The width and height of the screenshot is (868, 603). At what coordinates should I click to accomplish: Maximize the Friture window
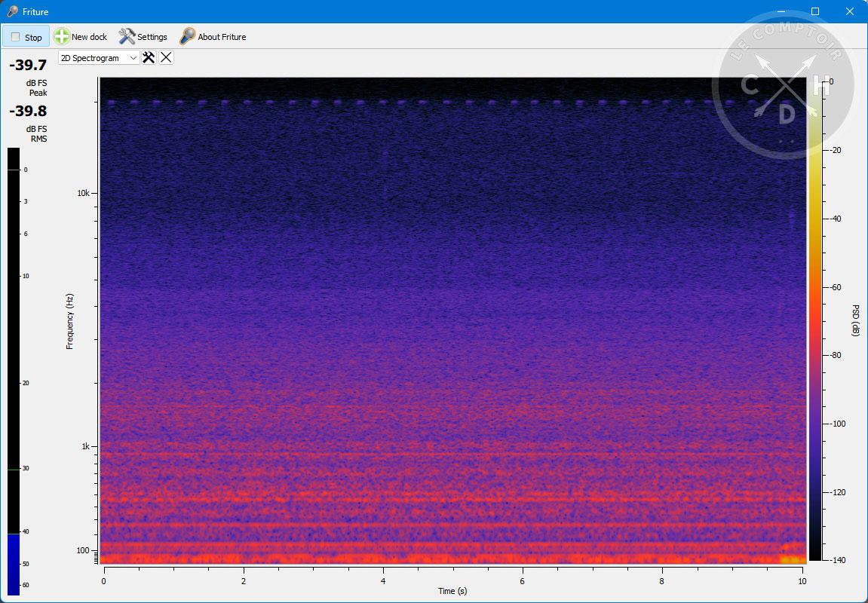[815, 11]
